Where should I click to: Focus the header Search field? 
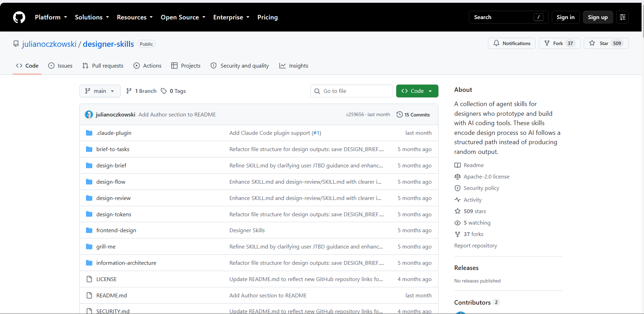tap(508, 17)
